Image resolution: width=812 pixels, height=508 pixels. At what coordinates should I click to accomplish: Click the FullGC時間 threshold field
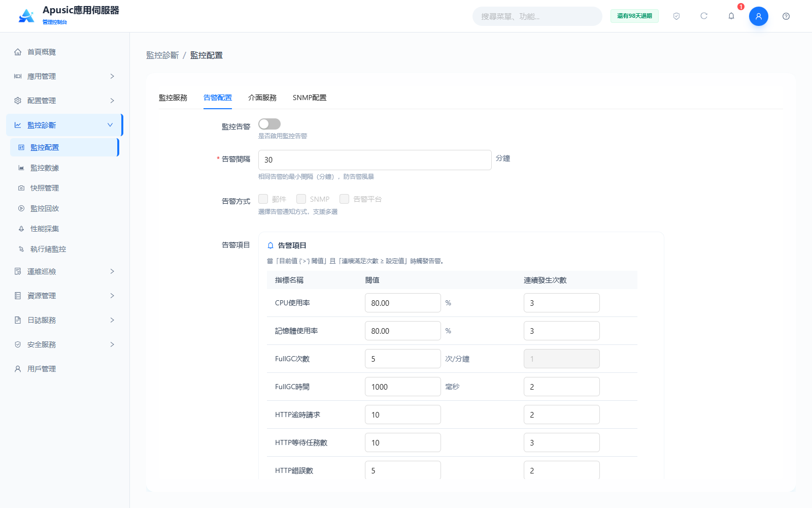click(x=403, y=387)
